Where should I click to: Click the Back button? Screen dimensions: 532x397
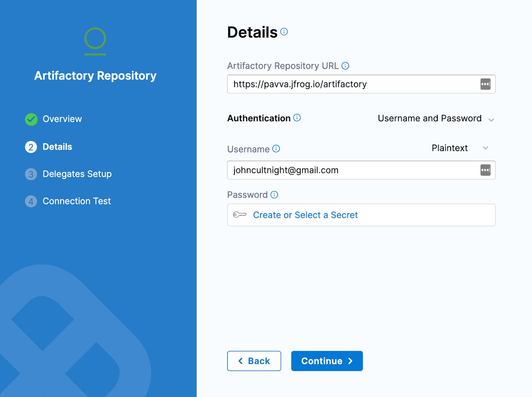(x=254, y=361)
